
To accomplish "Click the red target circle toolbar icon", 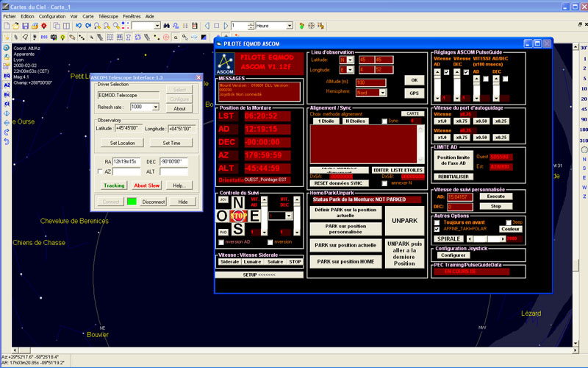I will pos(166,38).
